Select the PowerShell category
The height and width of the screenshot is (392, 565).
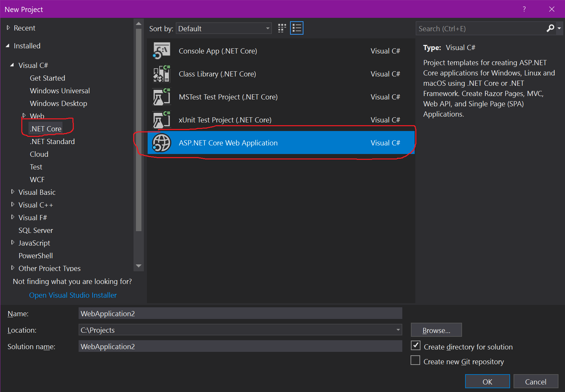tap(36, 256)
